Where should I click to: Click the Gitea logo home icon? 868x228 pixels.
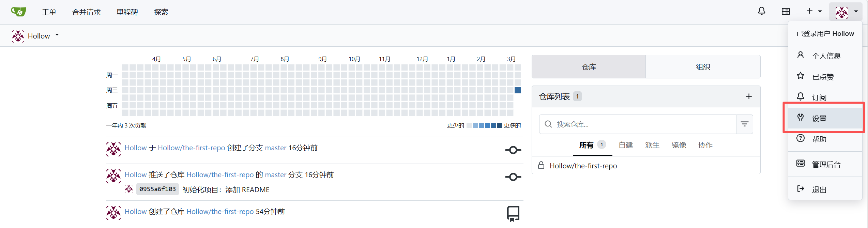18,12
